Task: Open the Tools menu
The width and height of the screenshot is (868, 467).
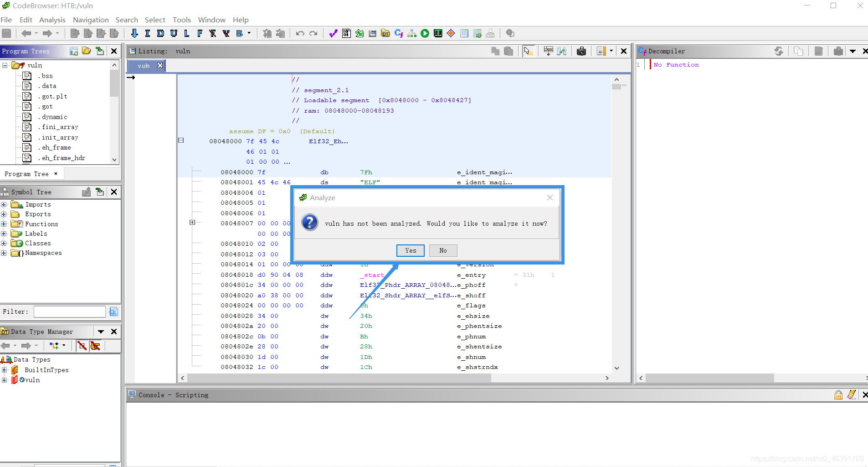Action: 182,20
